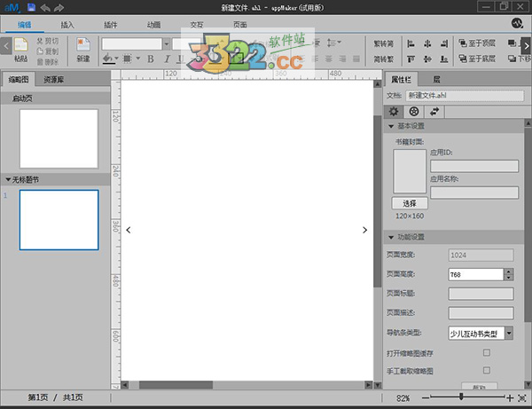Click the undo arrow icon
The height and width of the screenshot is (409, 532).
46,8
